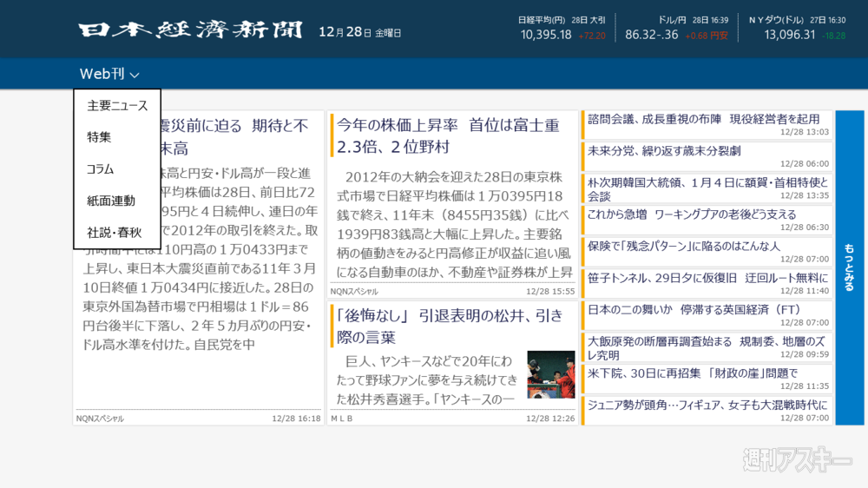
Task: Open headline 未来分党、繰り返す歳末分裂劇
Action: point(707,157)
